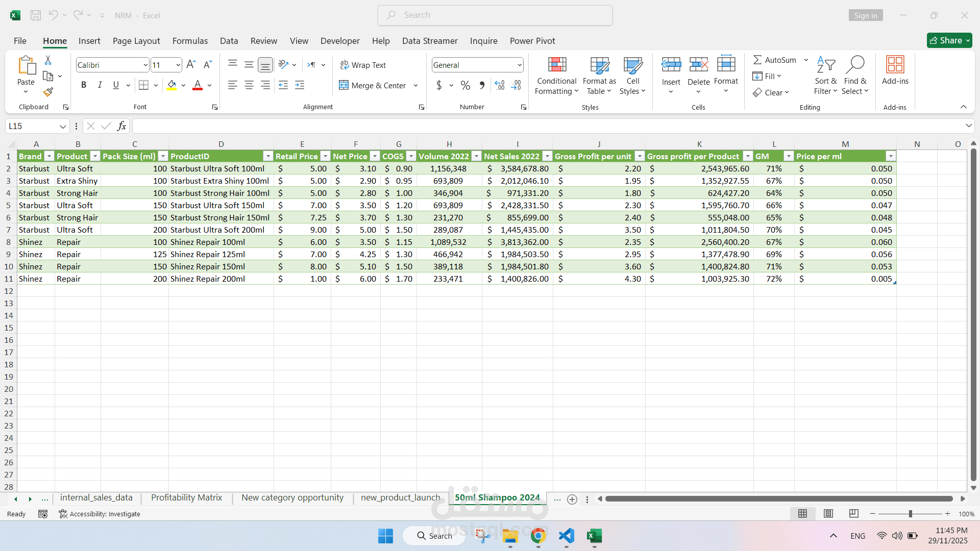Switch to the Profitability Matrix sheet
The image size is (980, 551).
pyautogui.click(x=186, y=497)
